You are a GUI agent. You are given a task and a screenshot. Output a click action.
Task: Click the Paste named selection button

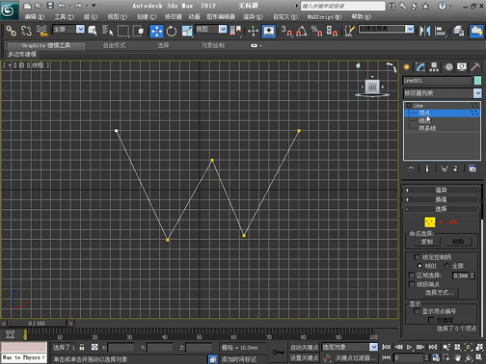[458, 242]
